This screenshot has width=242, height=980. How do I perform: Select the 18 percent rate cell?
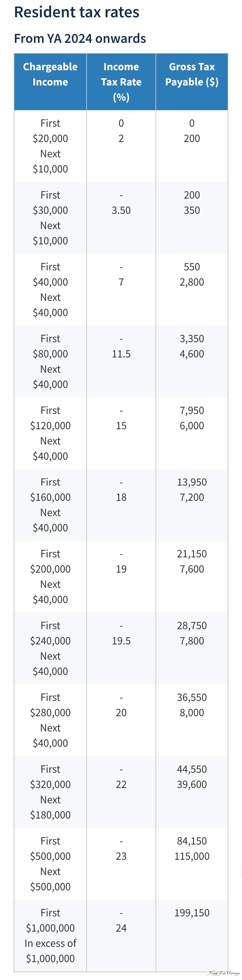[x=121, y=505]
